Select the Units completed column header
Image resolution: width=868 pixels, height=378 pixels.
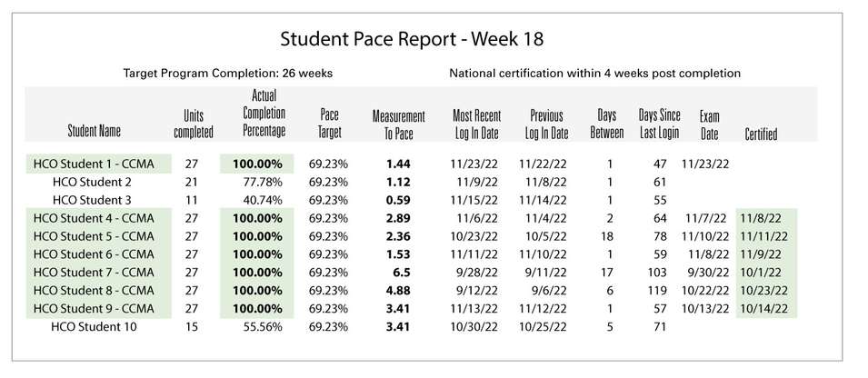(x=194, y=124)
